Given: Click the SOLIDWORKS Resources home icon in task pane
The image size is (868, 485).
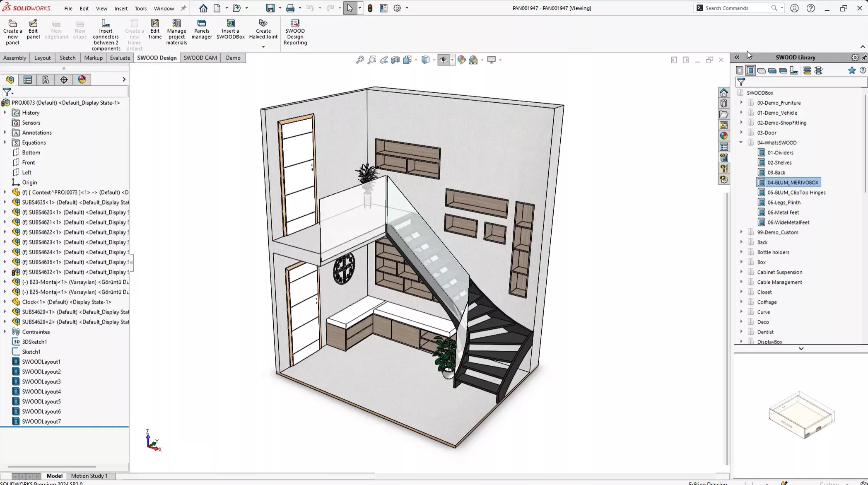Looking at the screenshot, I should coord(723,92).
